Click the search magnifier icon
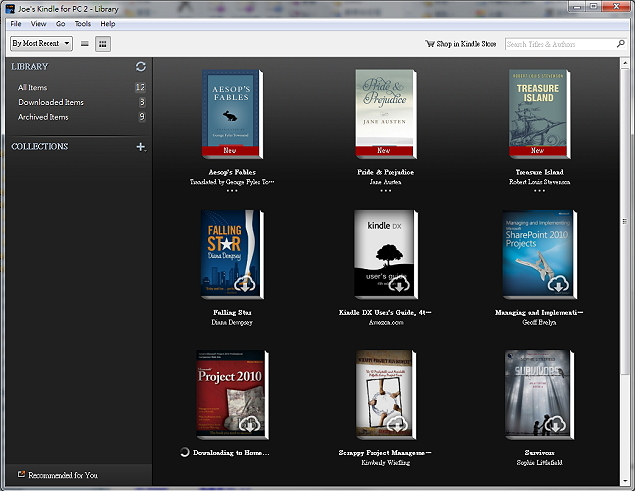This screenshot has width=635, height=491. [x=619, y=44]
